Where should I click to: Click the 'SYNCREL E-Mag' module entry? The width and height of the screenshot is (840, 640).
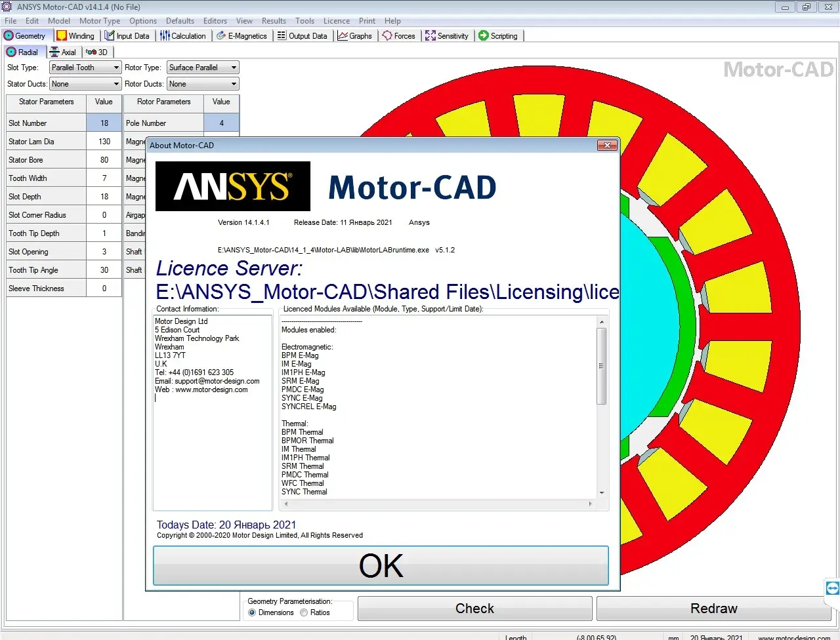(x=308, y=407)
